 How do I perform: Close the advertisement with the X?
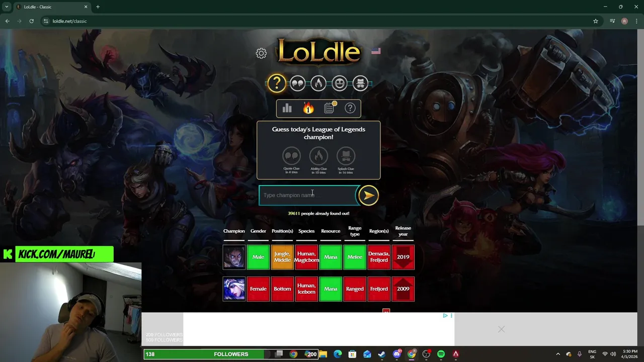[x=501, y=329]
